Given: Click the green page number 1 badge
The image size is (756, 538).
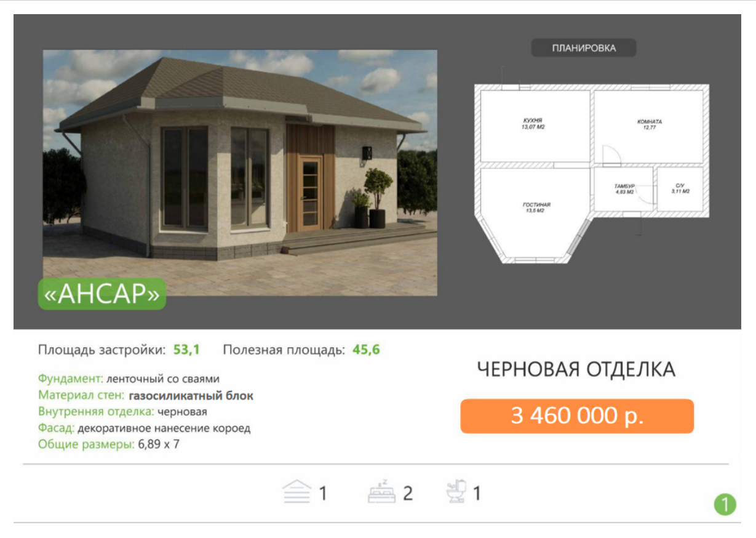Looking at the screenshot, I should 725,504.
